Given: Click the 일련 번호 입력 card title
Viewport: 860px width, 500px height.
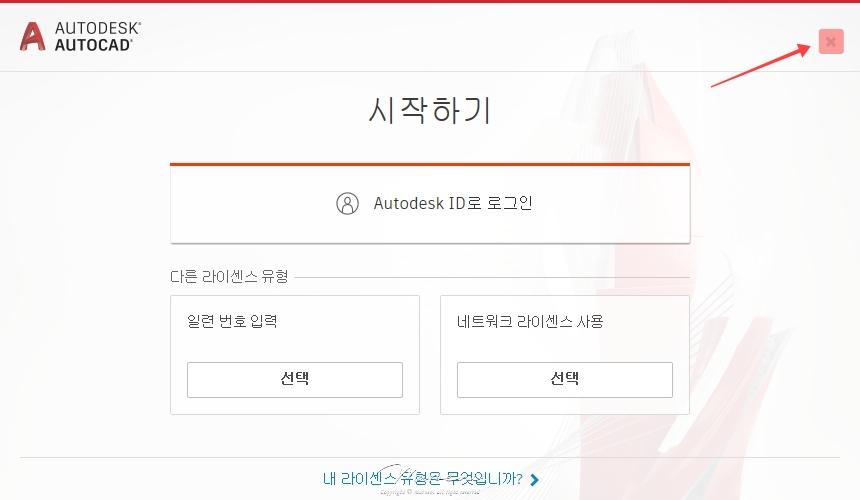Looking at the screenshot, I should click(232, 321).
